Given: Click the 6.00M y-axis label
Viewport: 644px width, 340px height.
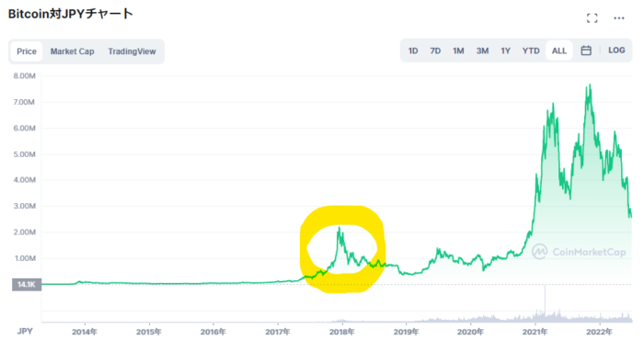Looking at the screenshot, I should coord(25,128).
